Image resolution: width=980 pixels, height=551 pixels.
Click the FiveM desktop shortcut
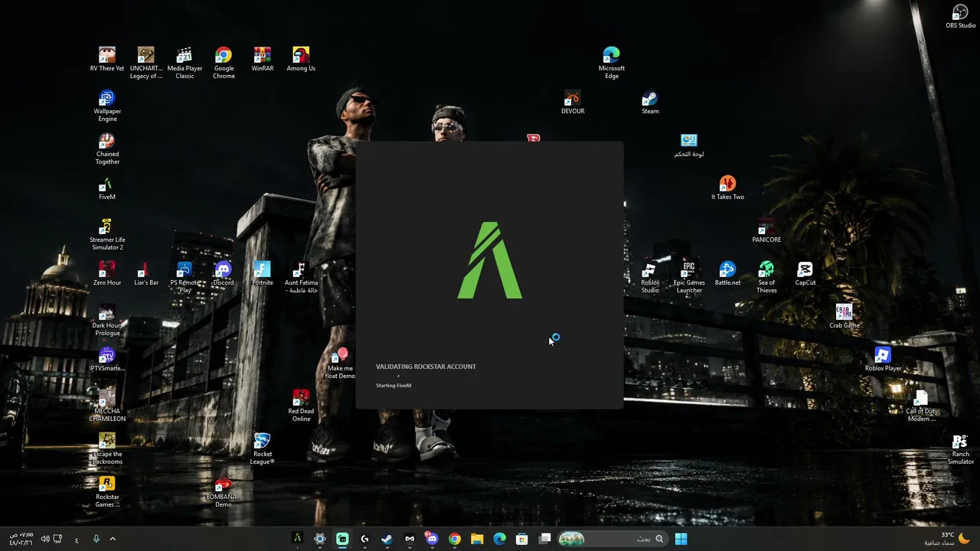107,189
